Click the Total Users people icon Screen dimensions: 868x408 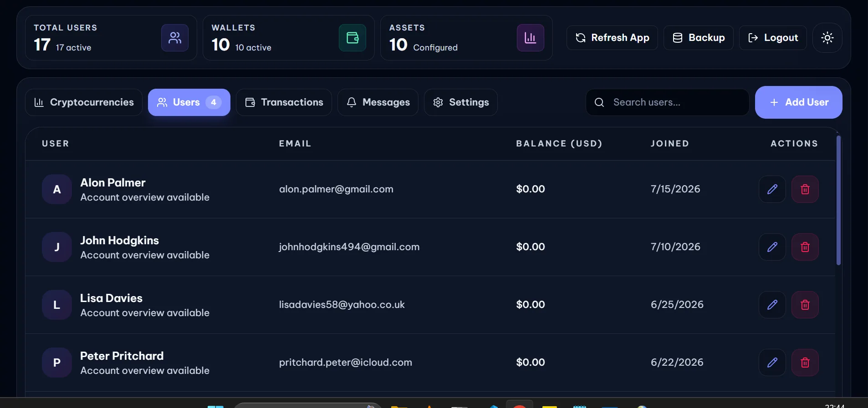175,38
